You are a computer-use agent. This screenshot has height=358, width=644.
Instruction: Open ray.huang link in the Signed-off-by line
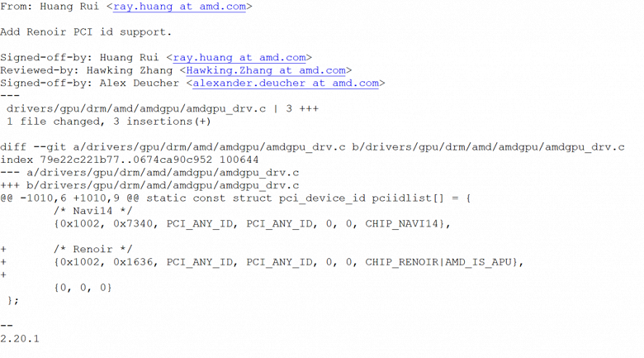coord(239,58)
